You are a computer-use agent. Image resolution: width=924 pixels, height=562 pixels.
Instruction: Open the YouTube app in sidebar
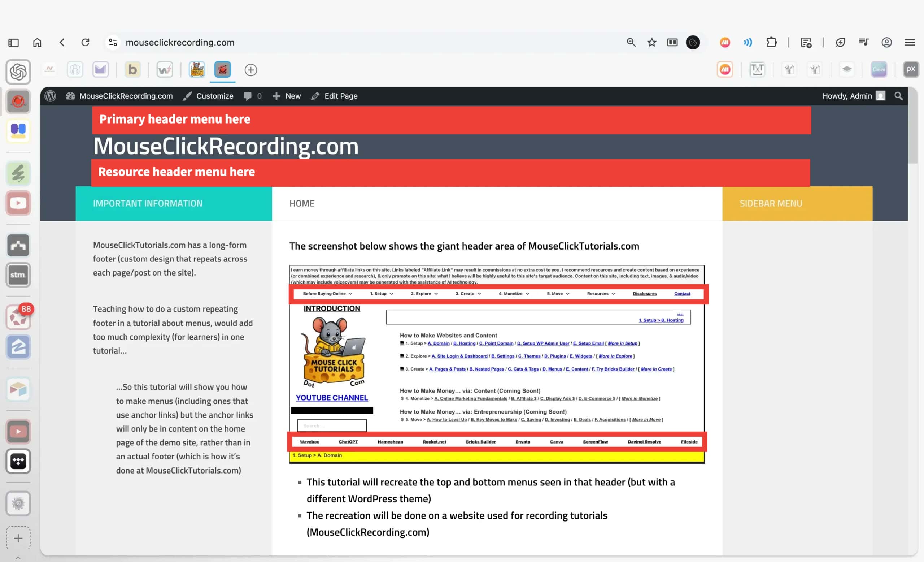pos(18,203)
